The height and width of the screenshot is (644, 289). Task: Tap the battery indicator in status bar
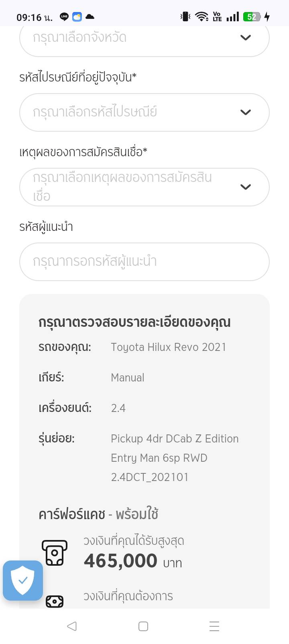pos(252,17)
